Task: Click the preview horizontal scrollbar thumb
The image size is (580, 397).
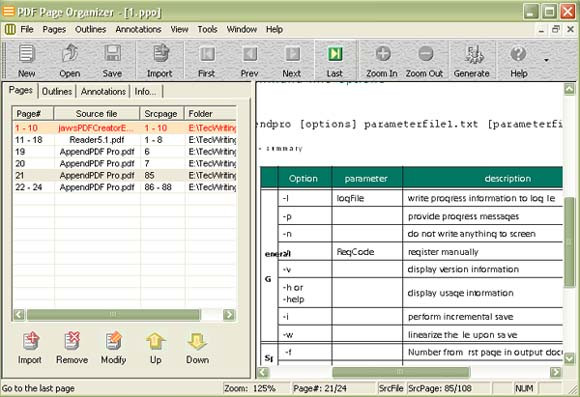Action: [401, 372]
